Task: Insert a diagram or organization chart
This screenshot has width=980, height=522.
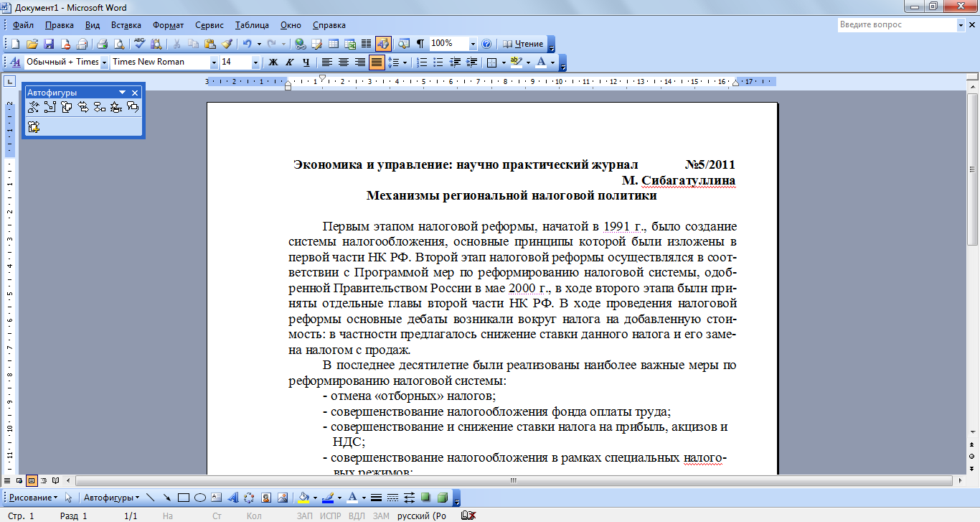Action: 249,498
